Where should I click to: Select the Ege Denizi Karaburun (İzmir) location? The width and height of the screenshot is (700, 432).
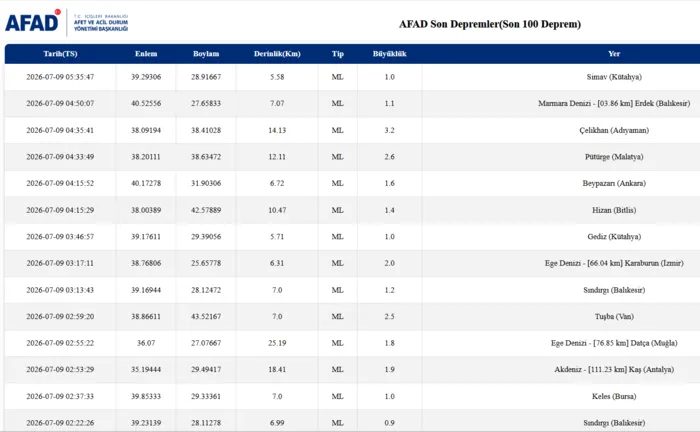pyautogui.click(x=614, y=263)
